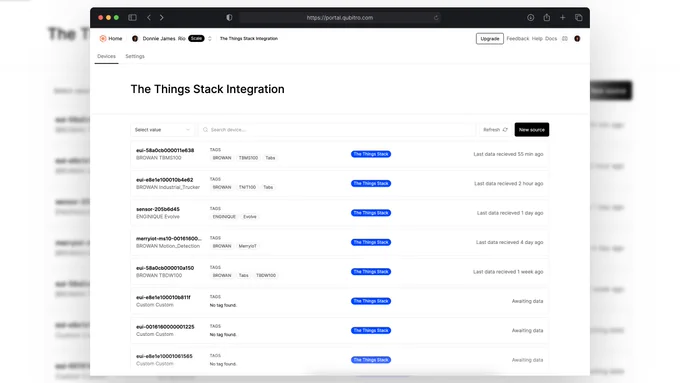Click the Donnie James Rio avatar icon
This screenshot has width=680, height=383.
click(x=135, y=39)
